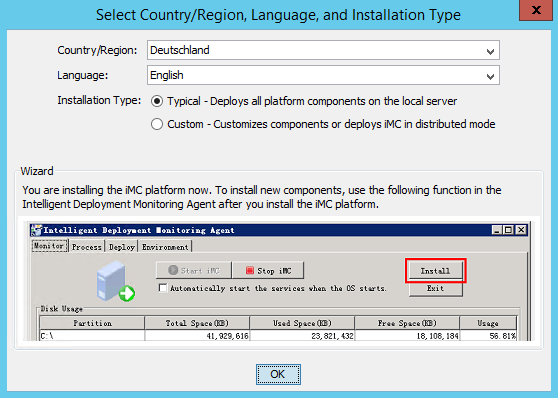Click the 'Wizard' group title
This screenshot has height=398, width=558.
[x=37, y=171]
